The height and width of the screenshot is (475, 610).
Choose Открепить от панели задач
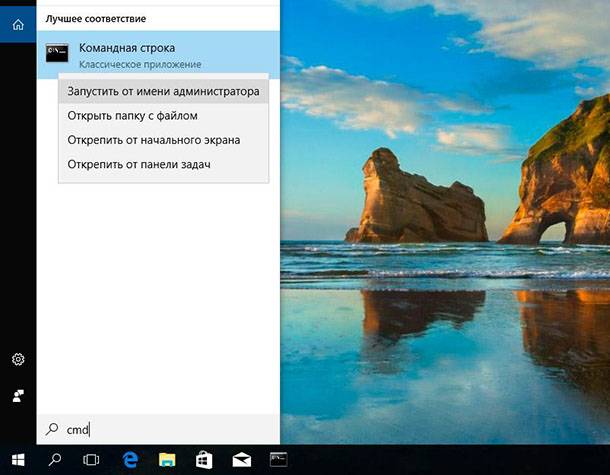[x=163, y=164]
